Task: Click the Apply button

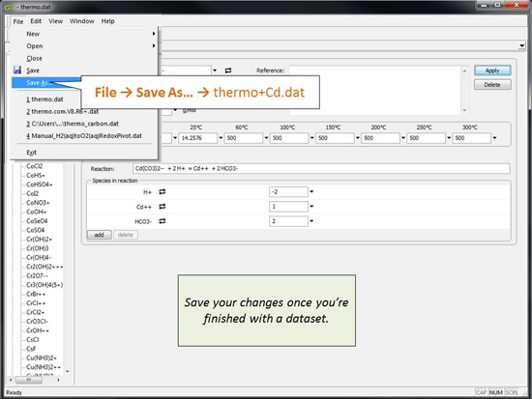Action: 492,71
